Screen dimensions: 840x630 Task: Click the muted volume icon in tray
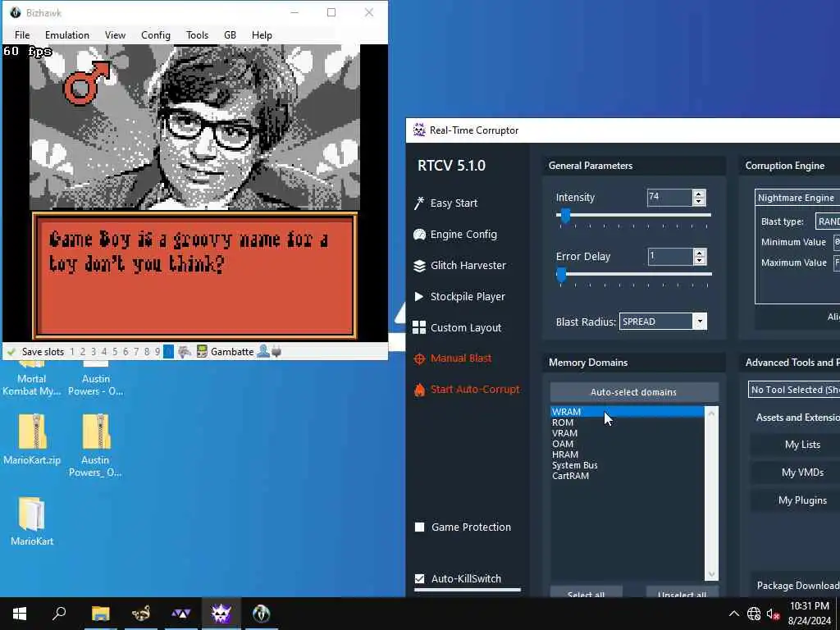click(x=773, y=614)
